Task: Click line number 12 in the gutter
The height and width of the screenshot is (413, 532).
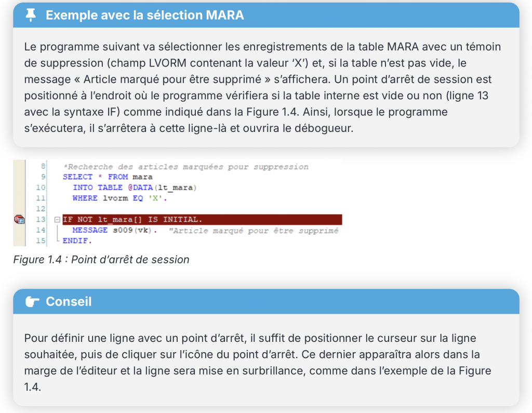Action: 41,209
